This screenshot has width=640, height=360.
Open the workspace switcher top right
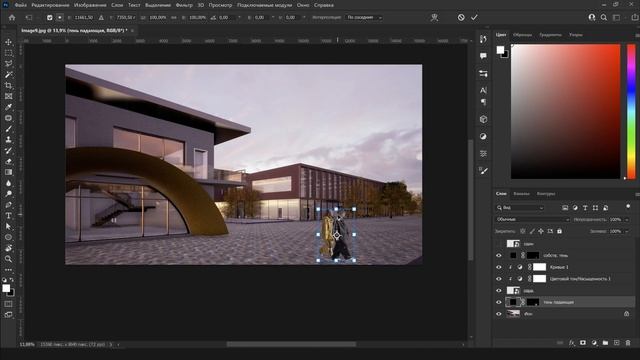617,18
